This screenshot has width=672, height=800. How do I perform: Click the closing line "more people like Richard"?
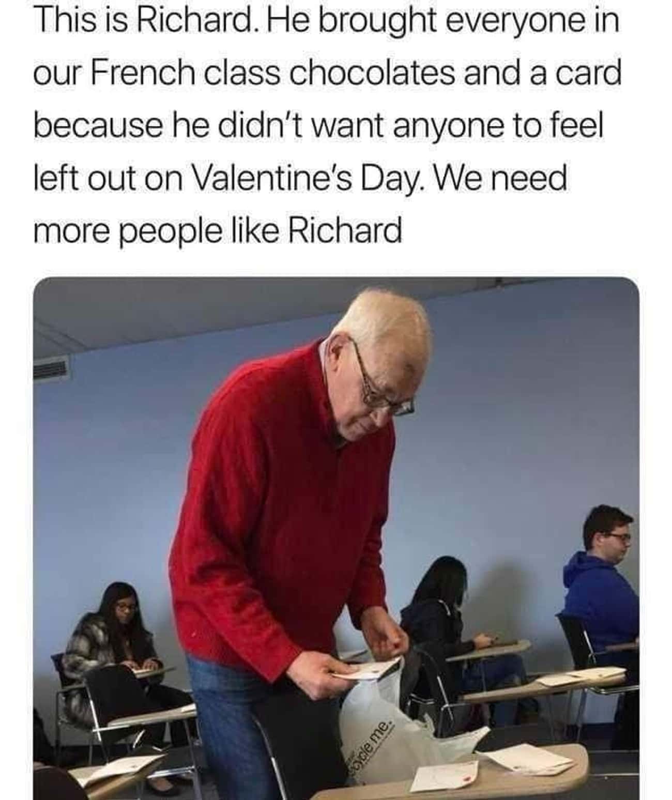click(217, 231)
